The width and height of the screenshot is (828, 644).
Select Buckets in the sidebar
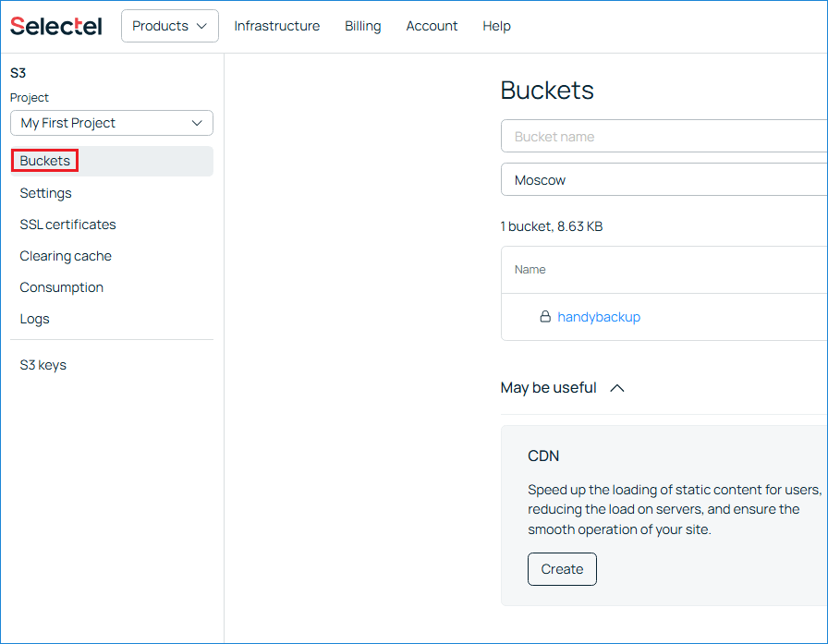point(44,161)
